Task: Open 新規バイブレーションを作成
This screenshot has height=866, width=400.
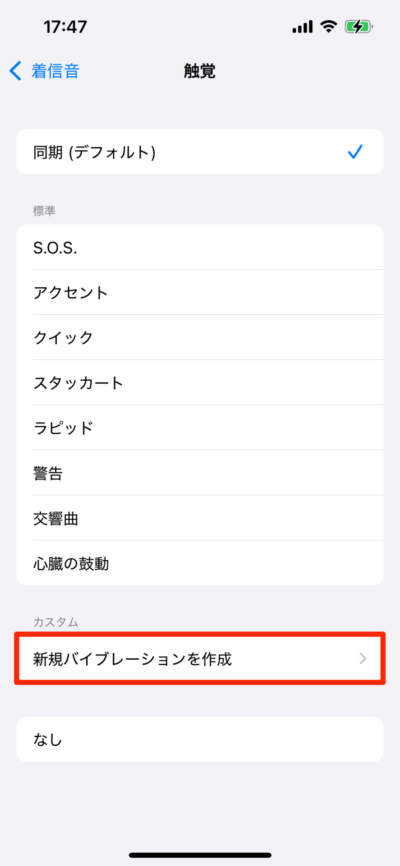Action: 200,659
